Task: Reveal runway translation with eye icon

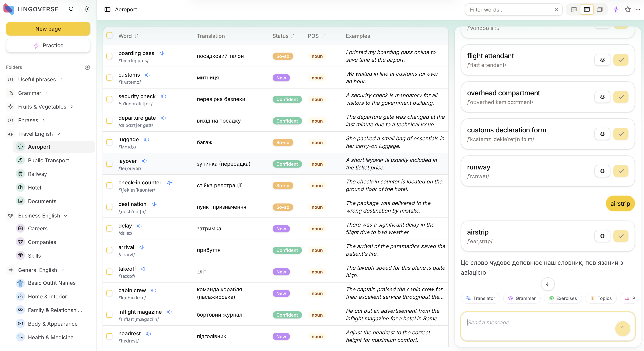Action: pyautogui.click(x=603, y=171)
